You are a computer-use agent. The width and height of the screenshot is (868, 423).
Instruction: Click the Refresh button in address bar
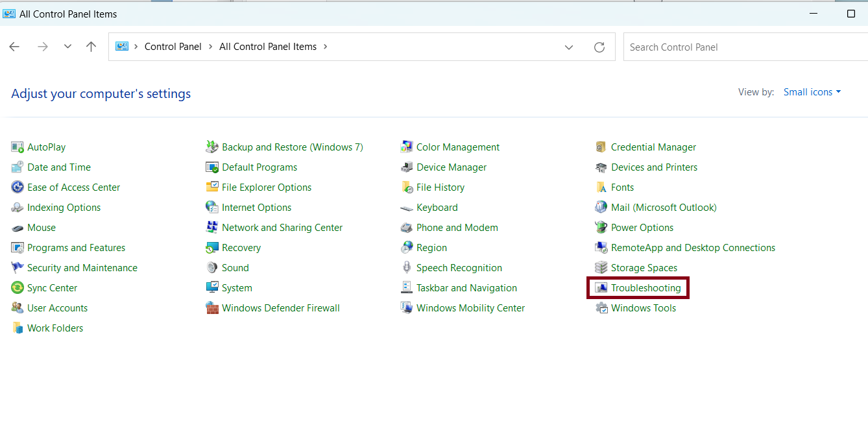(x=599, y=47)
